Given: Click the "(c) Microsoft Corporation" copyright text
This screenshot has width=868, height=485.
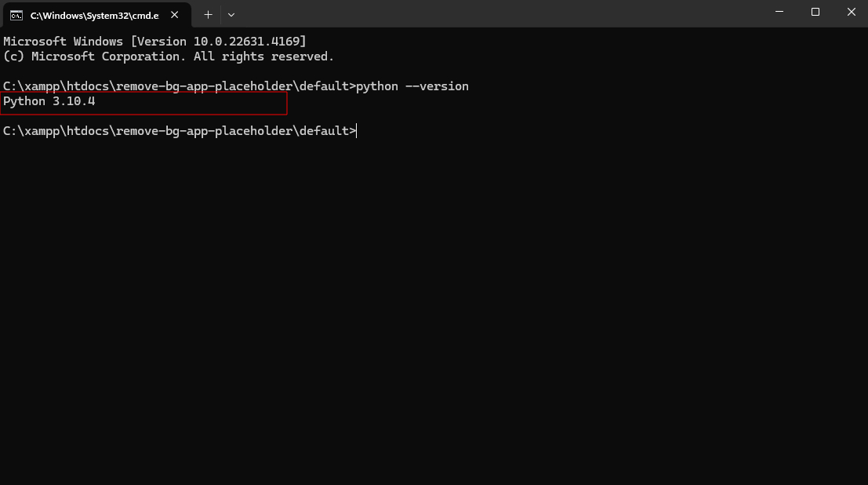Looking at the screenshot, I should 94,57.
